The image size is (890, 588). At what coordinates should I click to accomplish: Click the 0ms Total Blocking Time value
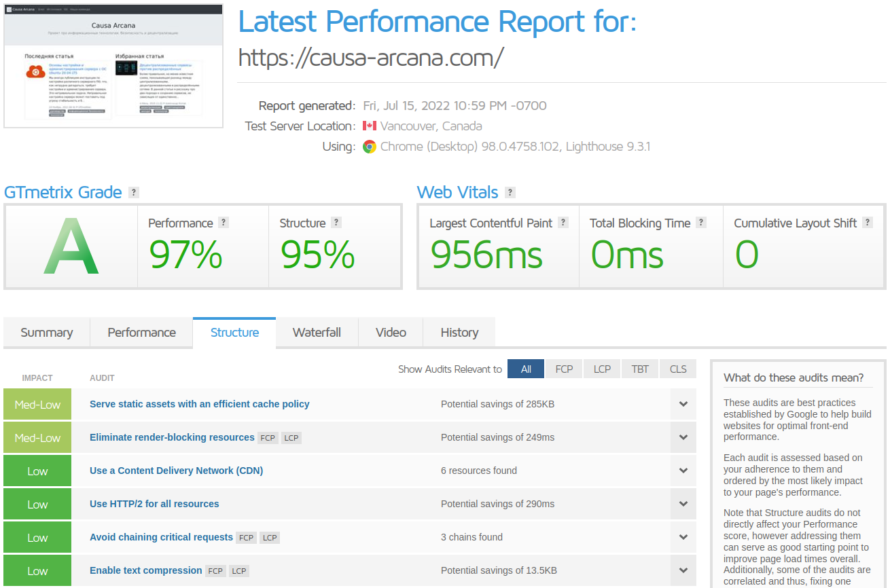coord(626,255)
